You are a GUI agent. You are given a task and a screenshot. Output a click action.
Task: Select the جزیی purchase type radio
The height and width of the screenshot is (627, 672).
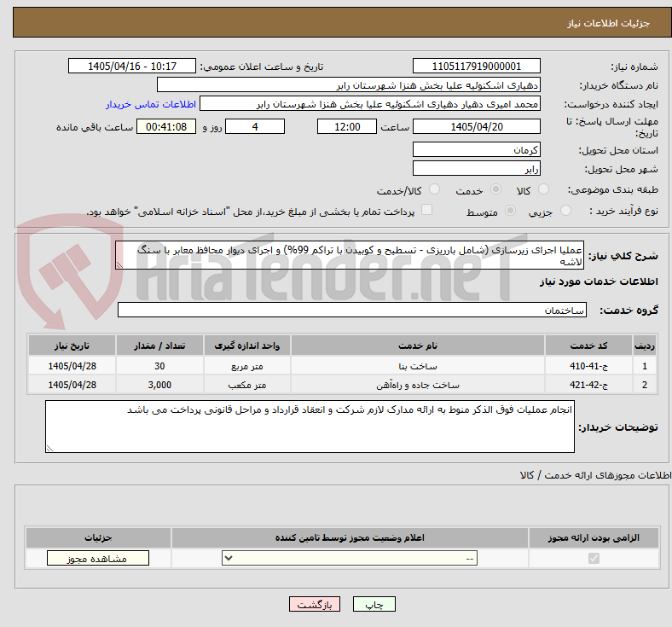[x=565, y=211]
